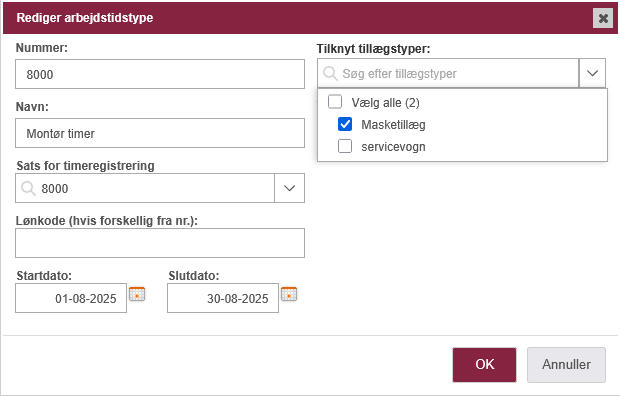Click into the Nummer field
Screen dimensions: 620x396
point(160,74)
